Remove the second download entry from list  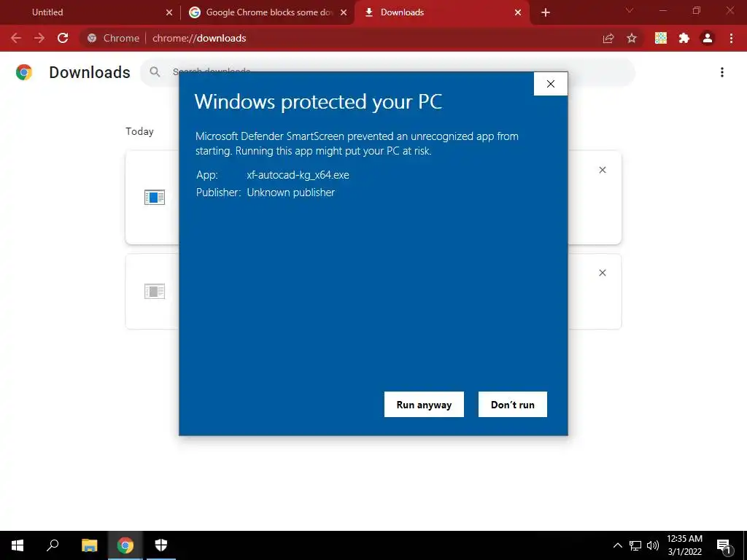602,273
